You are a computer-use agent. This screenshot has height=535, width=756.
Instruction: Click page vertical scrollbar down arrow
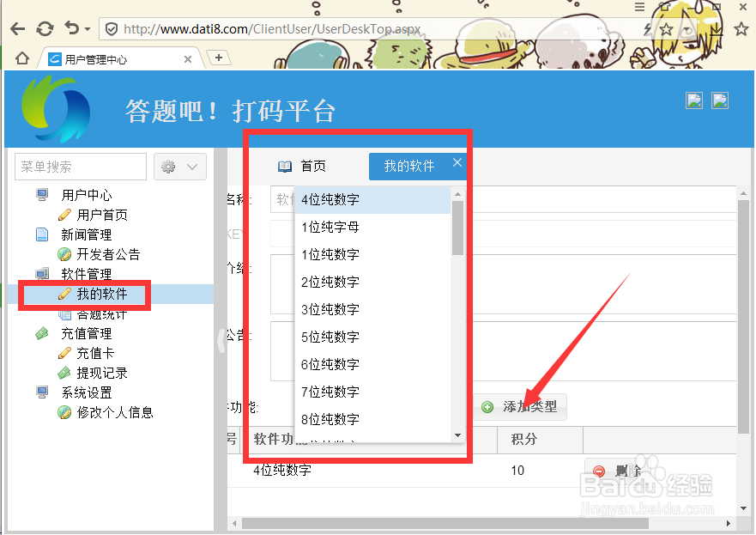coord(743,508)
